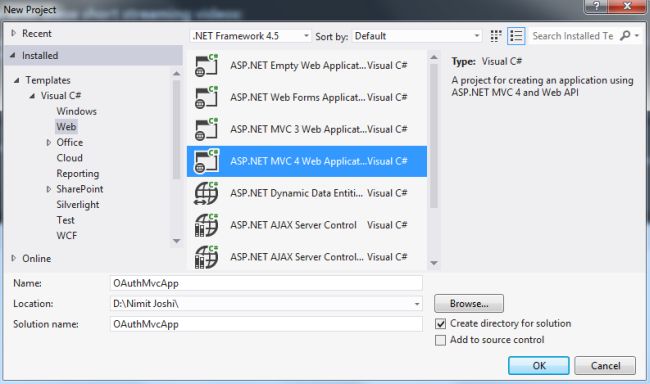Click template list scrollbar down arrow
Screen dimensions: 650x384
(434, 263)
